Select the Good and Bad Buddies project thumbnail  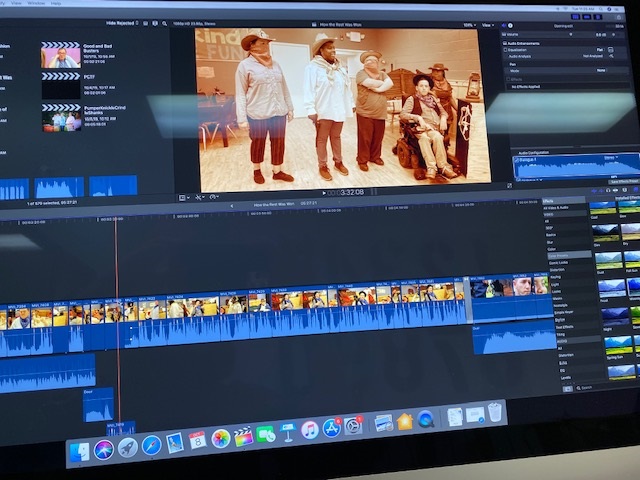pos(61,55)
